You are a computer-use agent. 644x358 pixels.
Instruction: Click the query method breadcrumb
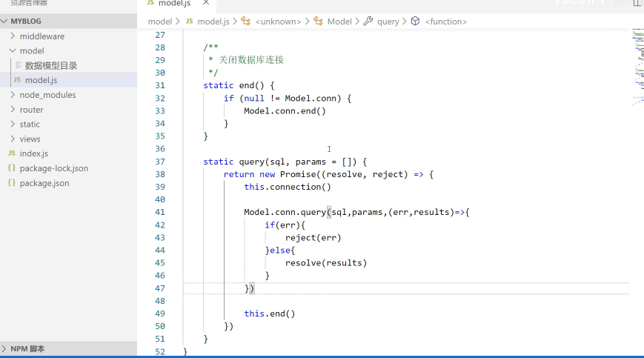[x=388, y=21]
